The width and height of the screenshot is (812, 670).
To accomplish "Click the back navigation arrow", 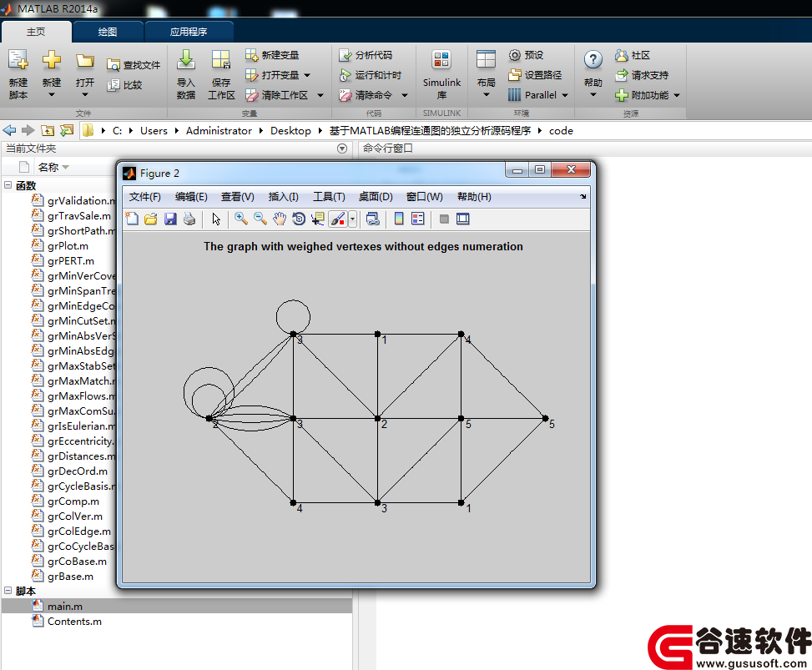I will click(9, 130).
